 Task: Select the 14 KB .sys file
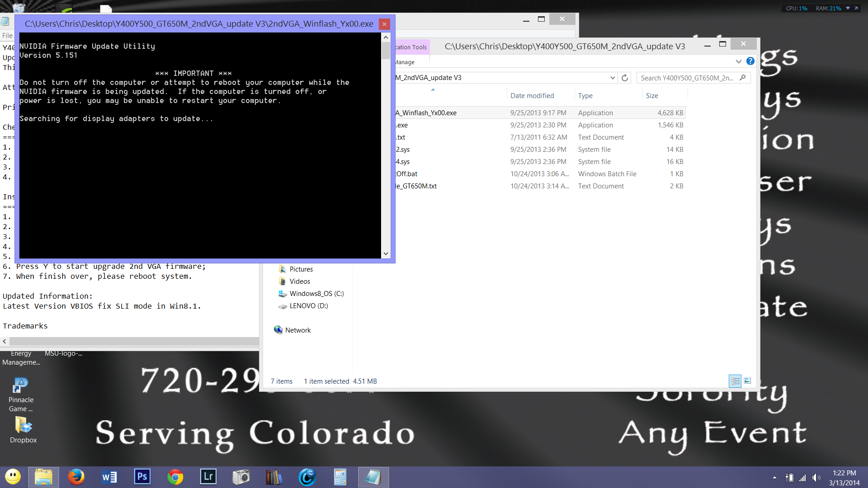point(540,150)
